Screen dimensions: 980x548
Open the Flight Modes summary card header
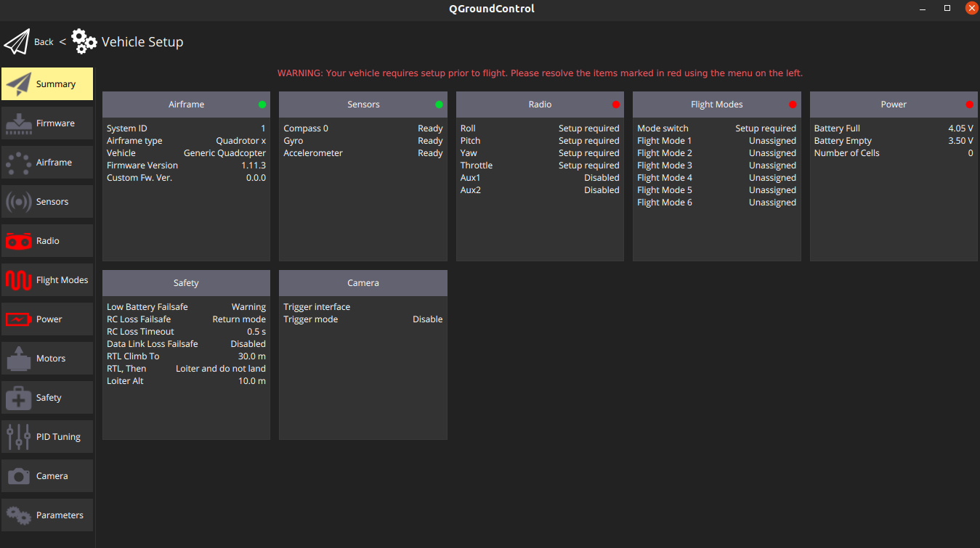[x=717, y=105]
